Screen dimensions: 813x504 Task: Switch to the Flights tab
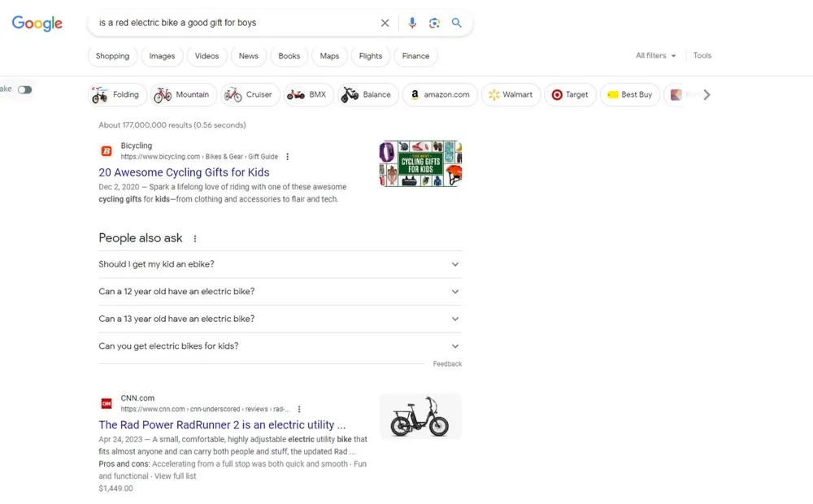pos(370,56)
